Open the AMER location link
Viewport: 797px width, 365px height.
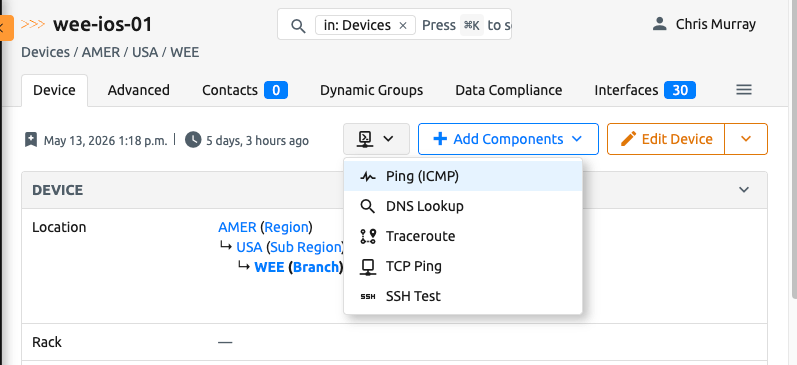[x=237, y=227]
